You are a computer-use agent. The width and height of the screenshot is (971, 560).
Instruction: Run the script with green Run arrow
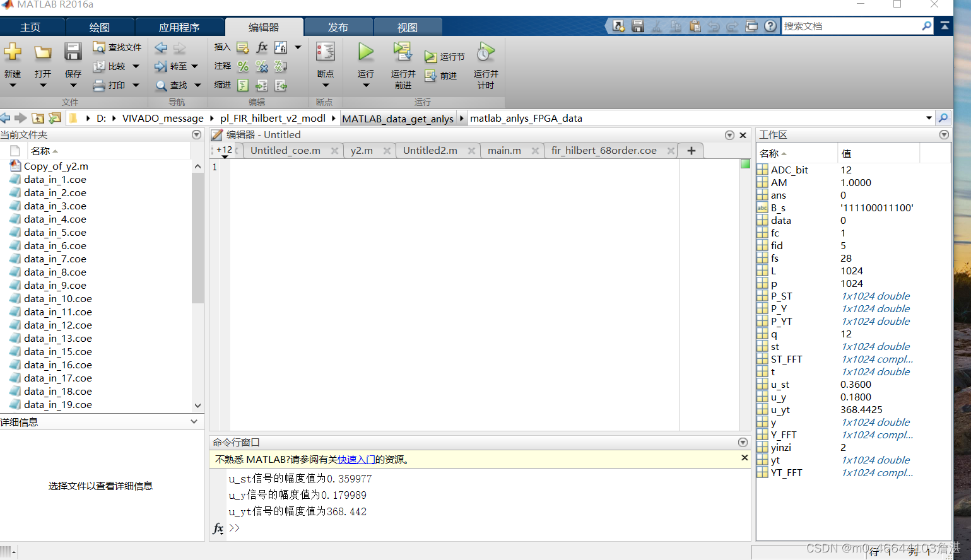coord(366,52)
